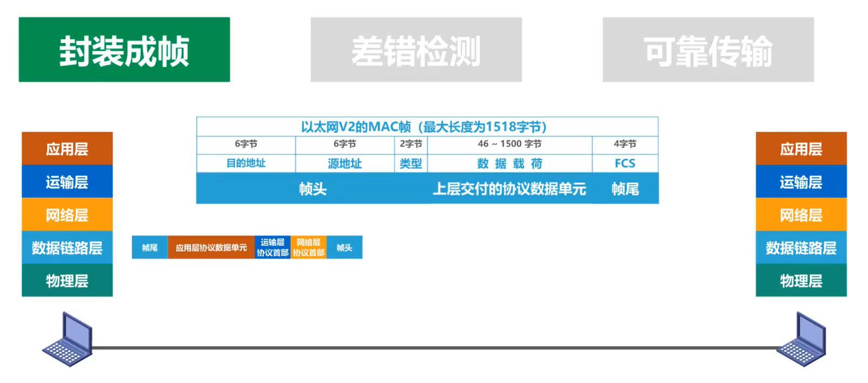The image size is (868, 383).
Task: Click the right 数据链路层 block
Action: click(801, 247)
